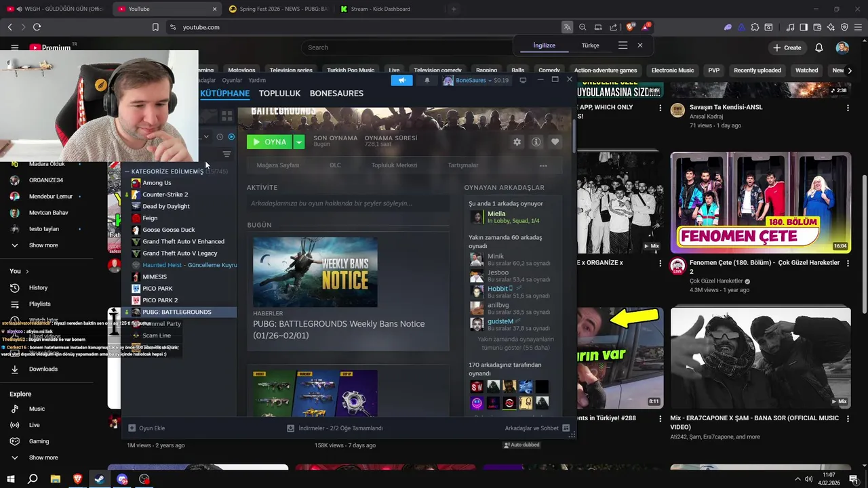Viewport: 868px width, 488px height.
Task: Click the activity comment field in Steam
Action: coord(349,203)
